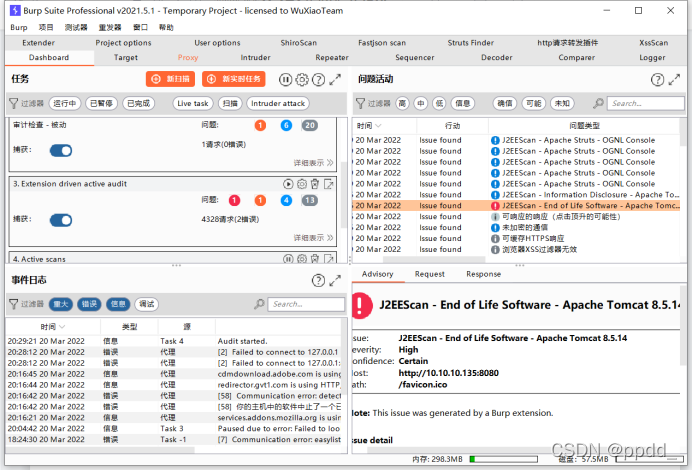Click the memory usage progress bar

(504, 459)
